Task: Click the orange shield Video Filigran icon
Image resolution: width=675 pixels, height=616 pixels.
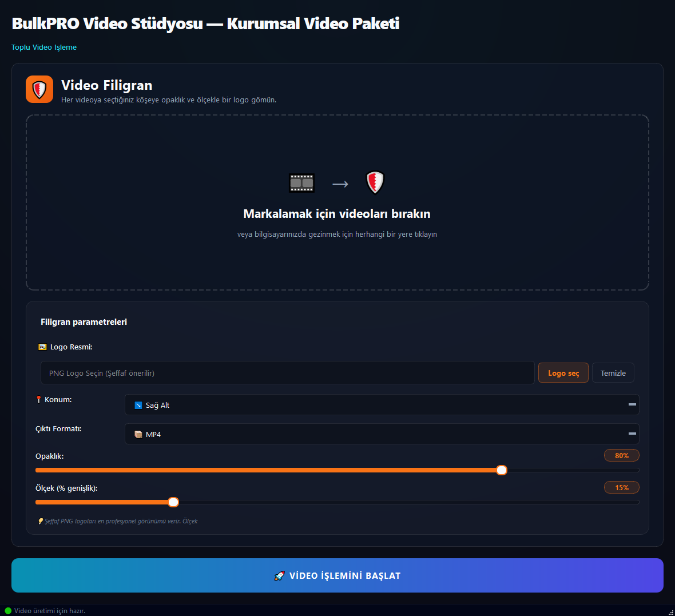Action: click(39, 89)
